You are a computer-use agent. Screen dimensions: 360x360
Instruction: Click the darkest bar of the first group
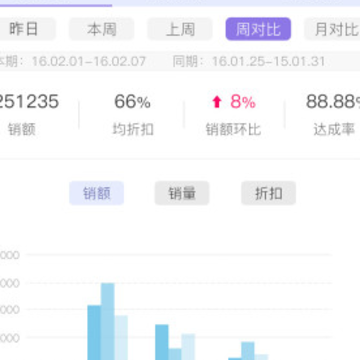click(94, 332)
